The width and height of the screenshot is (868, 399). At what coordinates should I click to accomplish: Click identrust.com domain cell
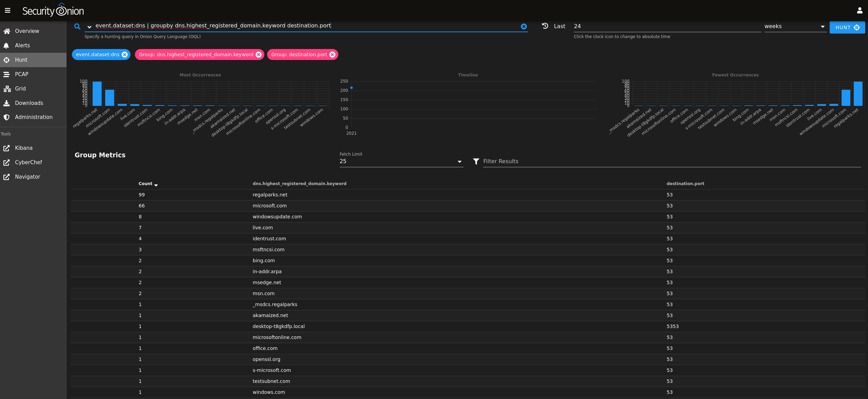tap(269, 239)
